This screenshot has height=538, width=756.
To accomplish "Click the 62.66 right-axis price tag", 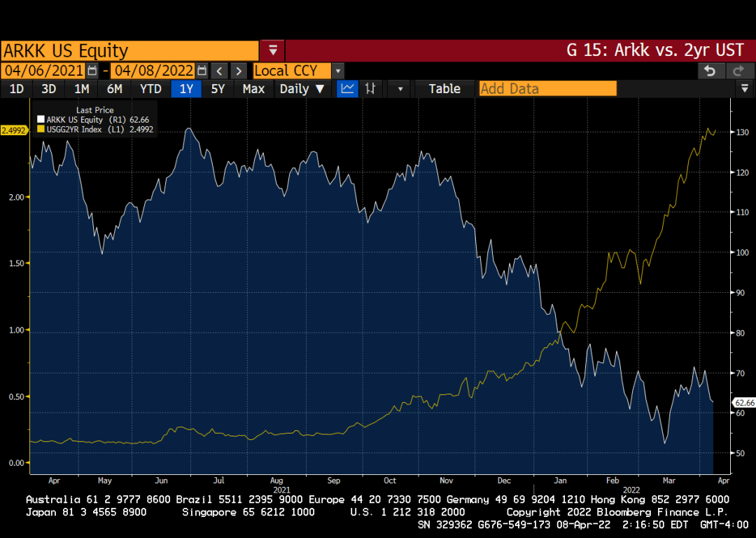I will pyautogui.click(x=744, y=402).
